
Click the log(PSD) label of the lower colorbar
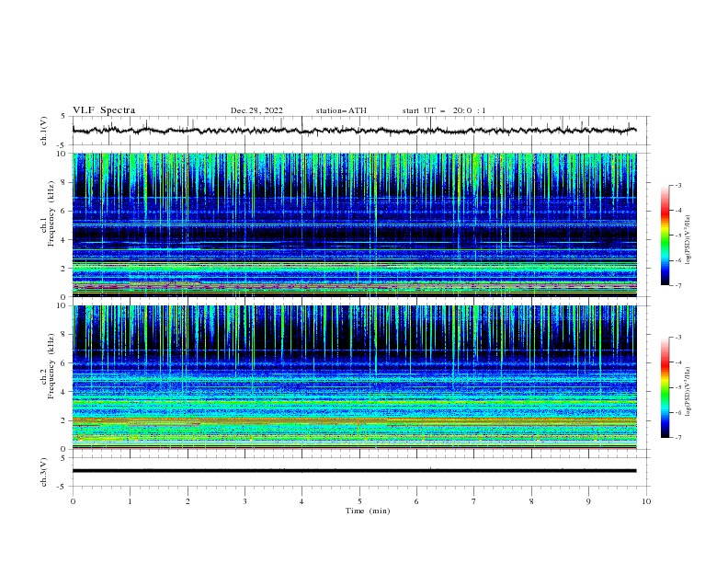[x=688, y=391]
